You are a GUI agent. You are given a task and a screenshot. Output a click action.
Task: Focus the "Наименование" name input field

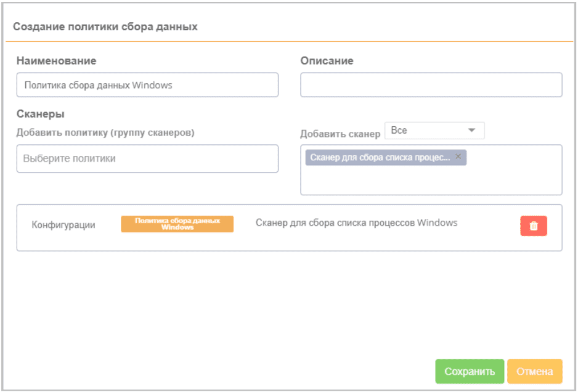point(147,85)
